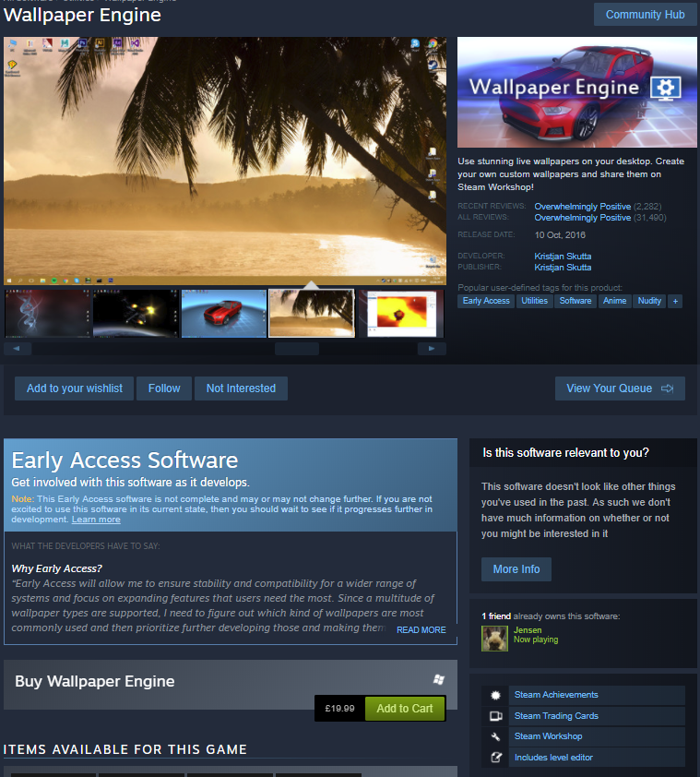Open publisher Kristjan Skutta link
The width and height of the screenshot is (700, 777).
tap(563, 267)
